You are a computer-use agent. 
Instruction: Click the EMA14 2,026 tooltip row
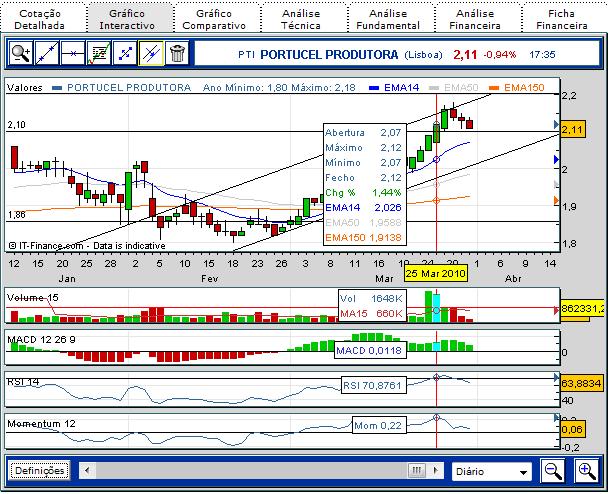(x=364, y=208)
